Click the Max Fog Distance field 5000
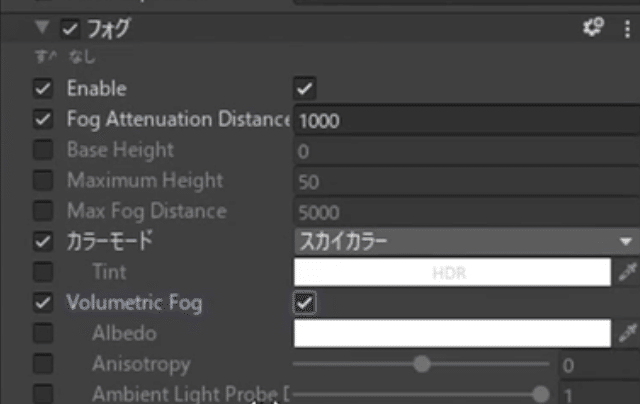 point(467,212)
